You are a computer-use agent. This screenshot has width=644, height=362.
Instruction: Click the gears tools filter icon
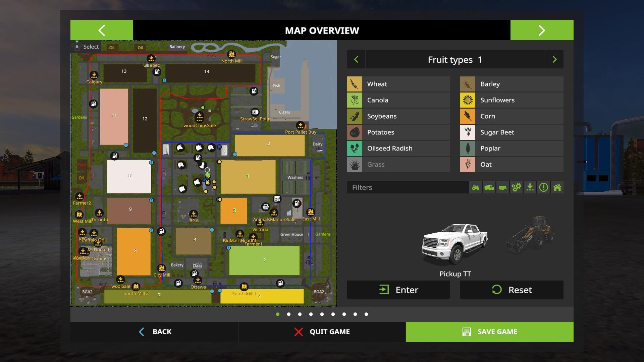pyautogui.click(x=516, y=187)
